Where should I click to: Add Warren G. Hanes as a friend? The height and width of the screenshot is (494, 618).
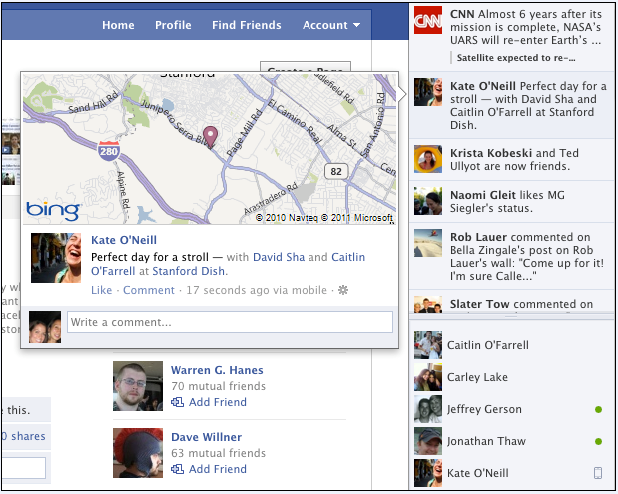point(218,402)
